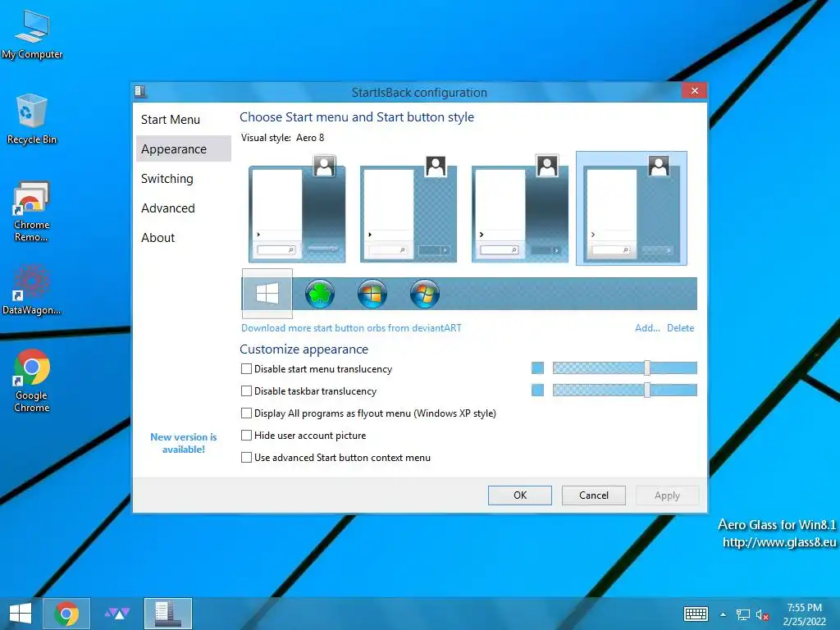Enable Disable start menu translucency
The image size is (840, 630).
(x=246, y=368)
